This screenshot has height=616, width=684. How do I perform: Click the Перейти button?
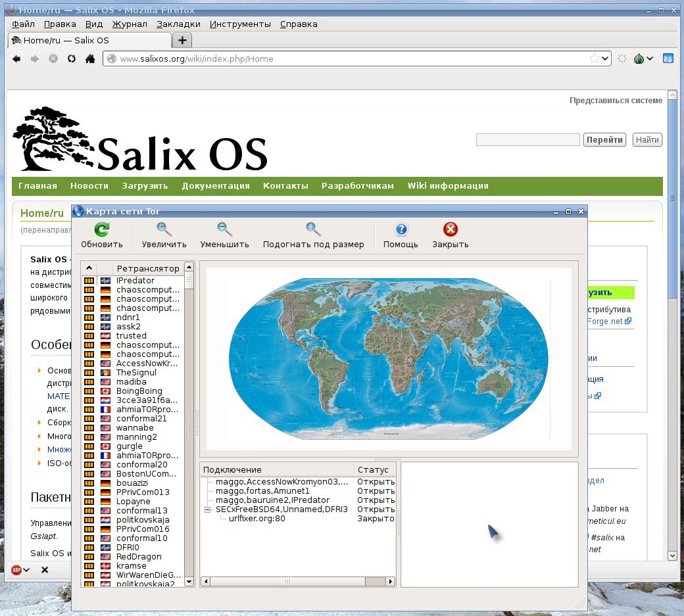pos(604,139)
